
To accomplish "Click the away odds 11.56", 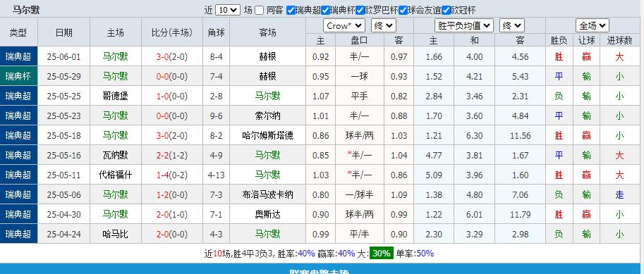I will tap(521, 135).
